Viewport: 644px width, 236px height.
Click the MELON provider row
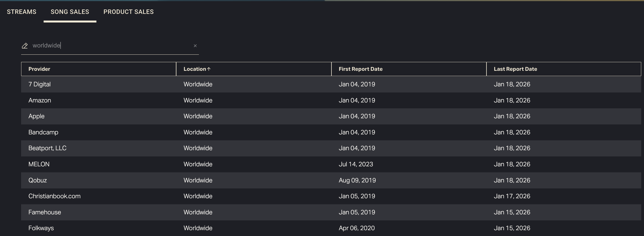point(39,164)
